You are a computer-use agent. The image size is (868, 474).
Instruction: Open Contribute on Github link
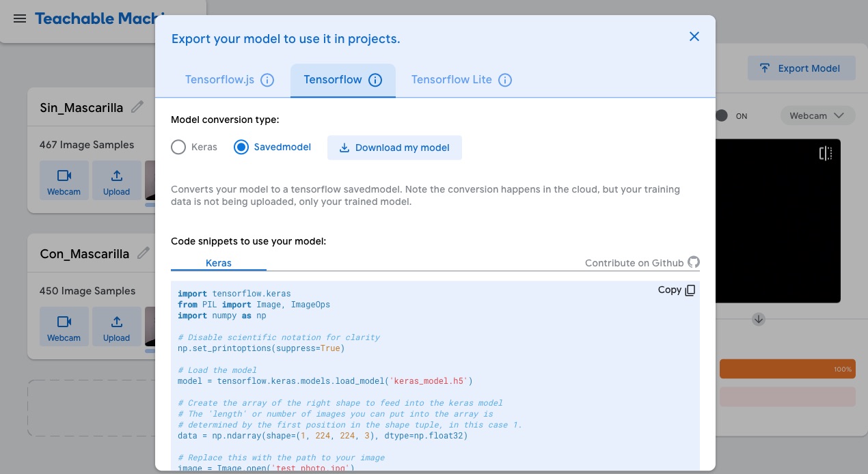pos(634,263)
